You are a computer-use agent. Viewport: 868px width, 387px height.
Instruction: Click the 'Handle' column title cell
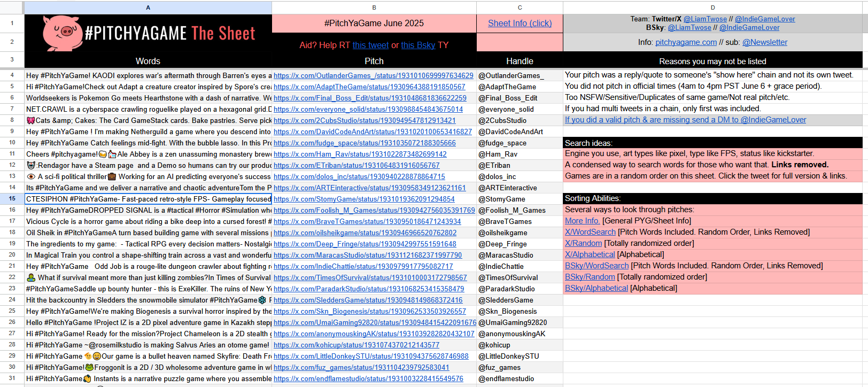click(x=520, y=61)
